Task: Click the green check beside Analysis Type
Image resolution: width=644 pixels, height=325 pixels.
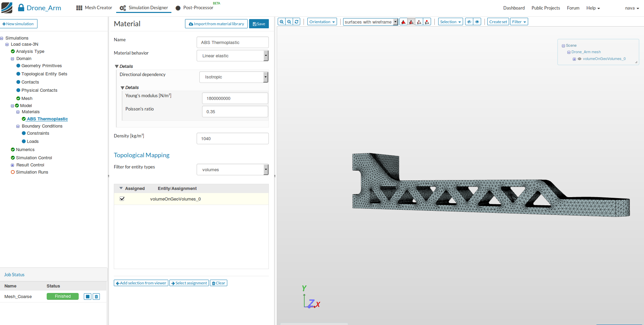Action: tap(13, 51)
